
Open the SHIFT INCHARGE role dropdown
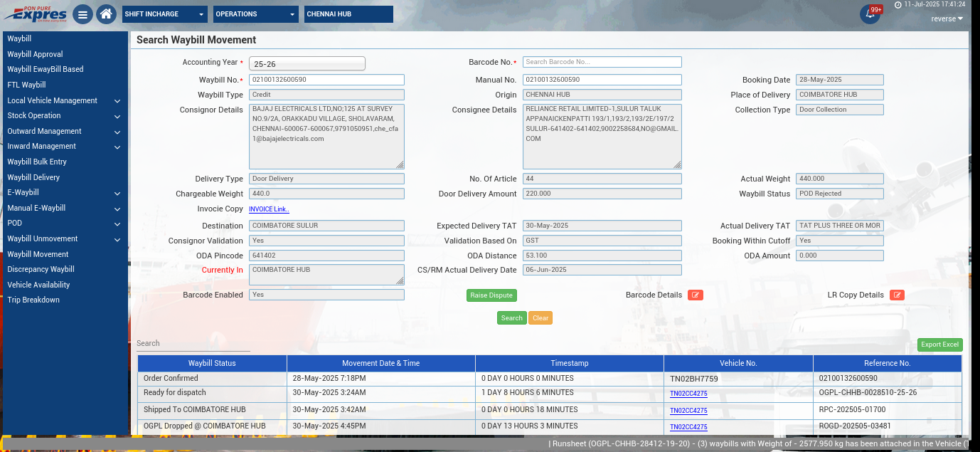(165, 14)
